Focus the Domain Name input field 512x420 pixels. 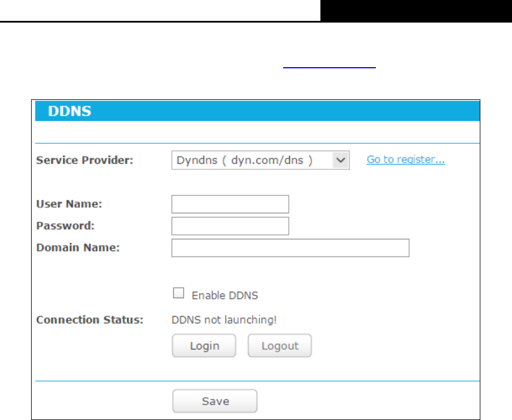(290, 248)
